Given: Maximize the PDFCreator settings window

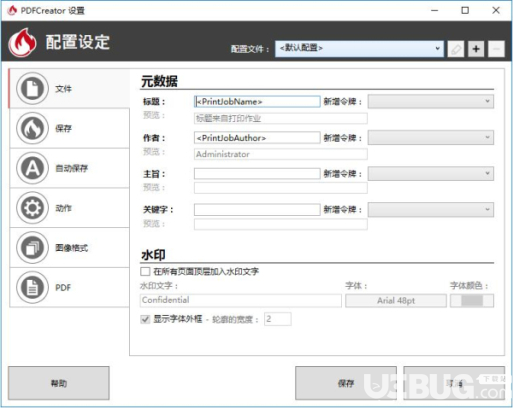Looking at the screenshot, I should click(x=465, y=10).
